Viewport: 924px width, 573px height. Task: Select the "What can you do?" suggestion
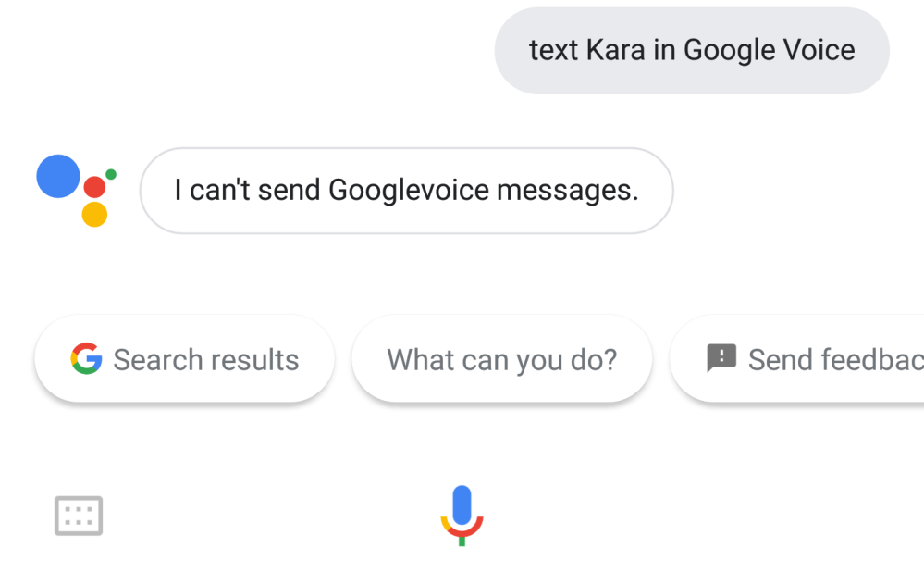pyautogui.click(x=501, y=359)
